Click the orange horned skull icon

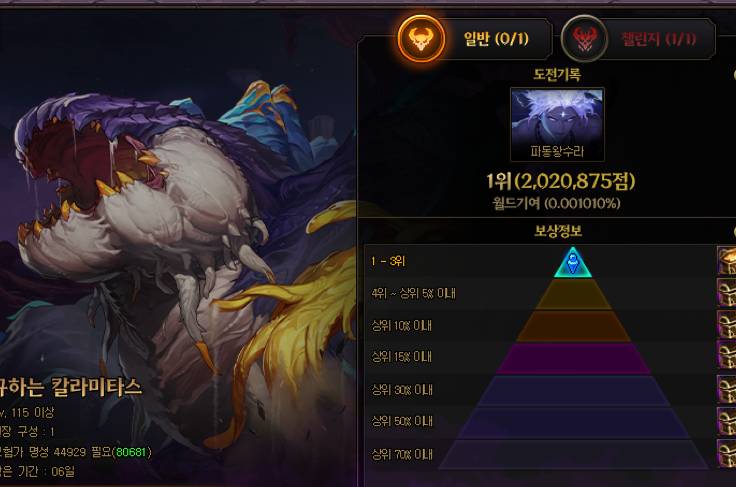click(421, 38)
